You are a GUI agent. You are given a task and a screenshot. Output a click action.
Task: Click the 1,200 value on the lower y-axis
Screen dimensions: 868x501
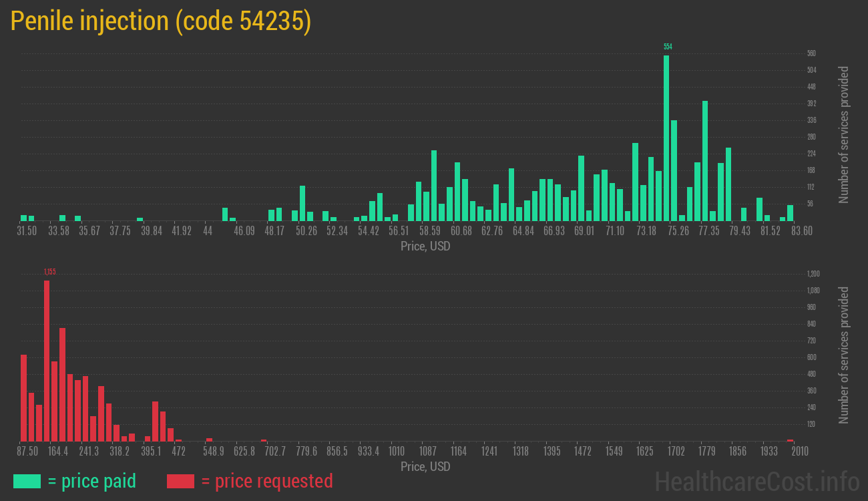point(813,274)
